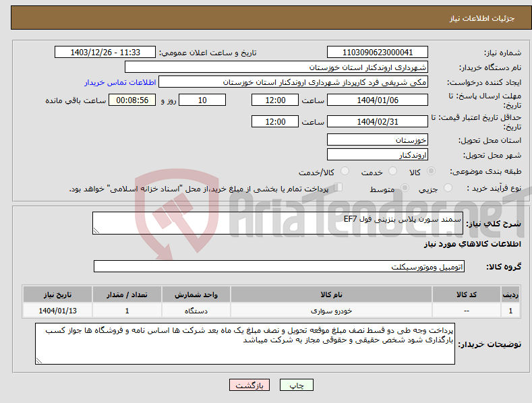The image size is (532, 403).
Task: Select the کالا radio button
Action: [431, 171]
